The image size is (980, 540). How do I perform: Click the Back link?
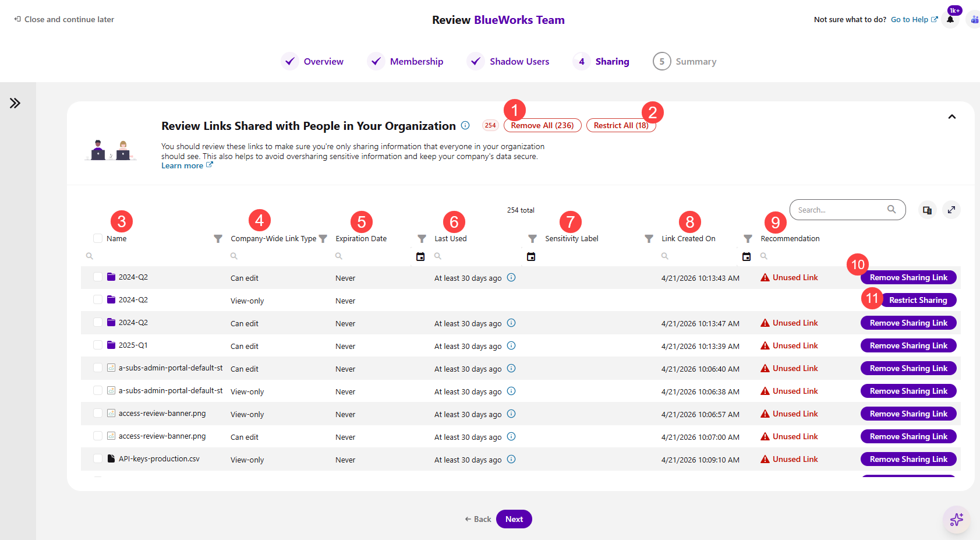tap(478, 519)
